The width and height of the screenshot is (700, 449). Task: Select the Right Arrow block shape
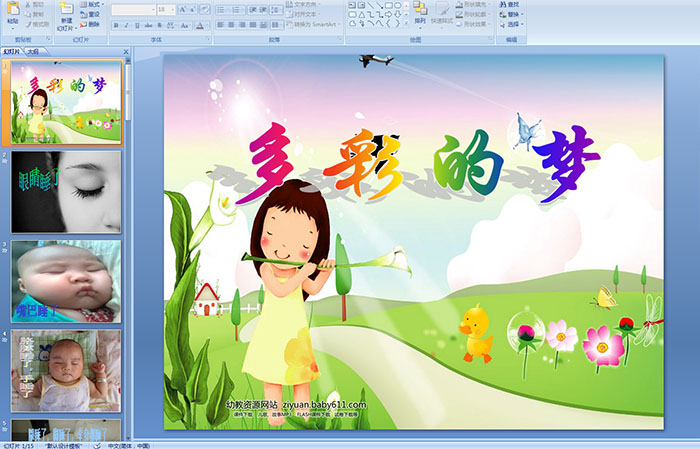pyautogui.click(x=388, y=15)
